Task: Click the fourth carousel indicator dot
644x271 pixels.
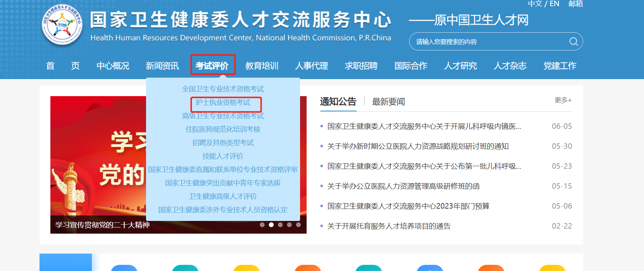Action: click(289, 225)
